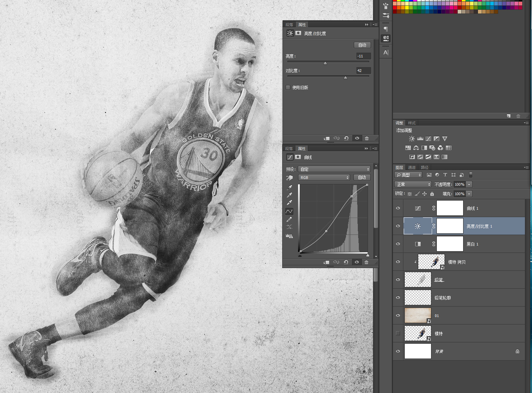Switch to the 通道 tab

[x=412, y=167]
